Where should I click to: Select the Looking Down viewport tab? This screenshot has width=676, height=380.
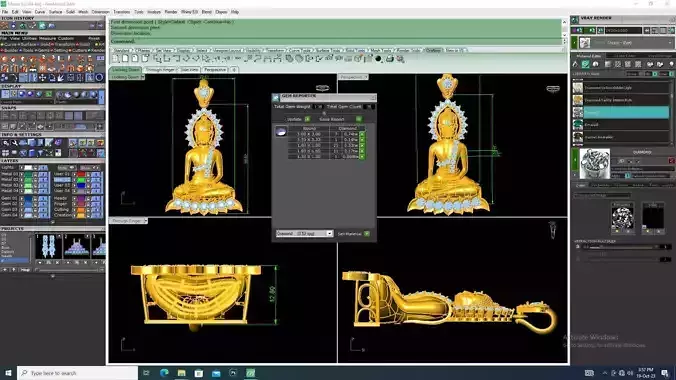126,69
